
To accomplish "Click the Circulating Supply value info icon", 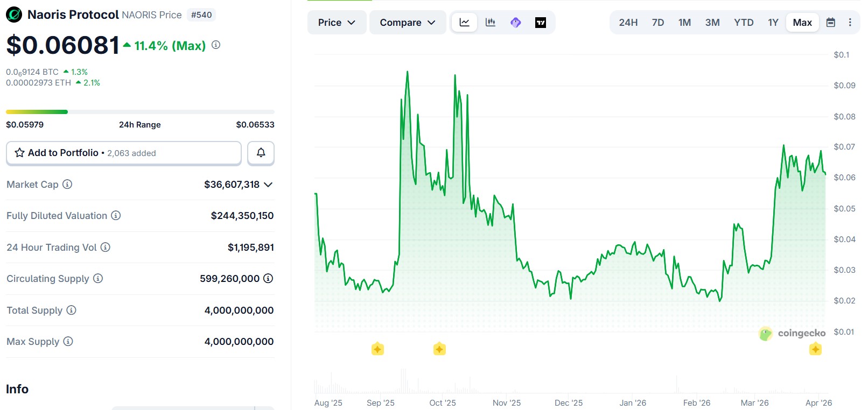I will [x=268, y=278].
